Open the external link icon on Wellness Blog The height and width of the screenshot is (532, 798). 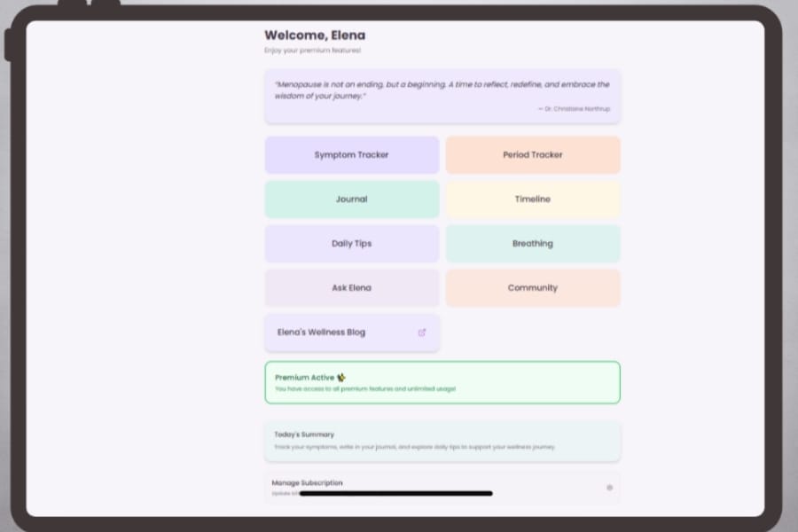pyautogui.click(x=422, y=332)
